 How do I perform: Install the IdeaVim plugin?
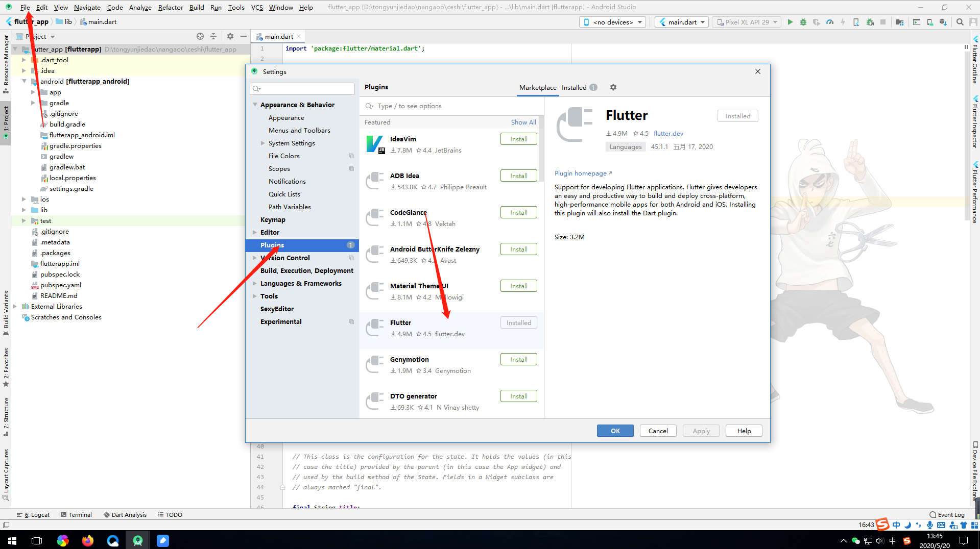tap(519, 139)
